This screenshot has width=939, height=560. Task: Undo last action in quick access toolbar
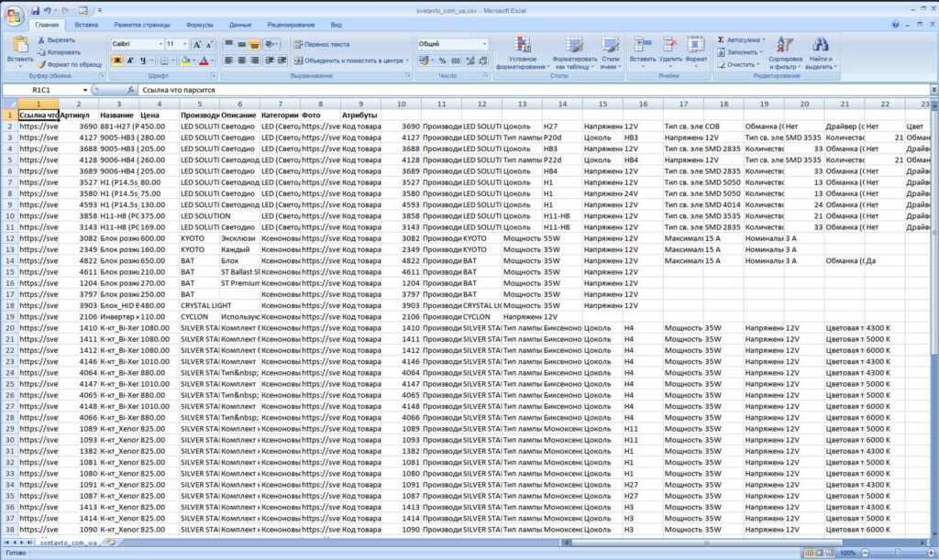[x=48, y=11]
